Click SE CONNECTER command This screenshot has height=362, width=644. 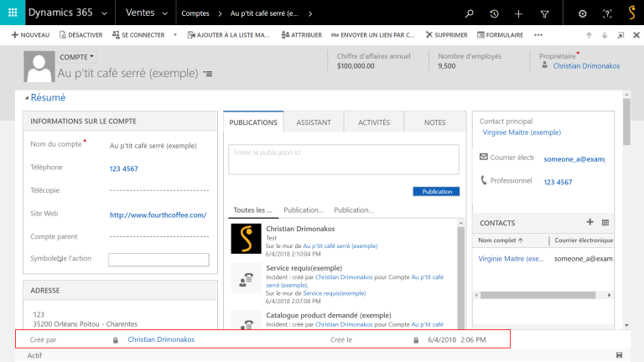(x=138, y=35)
